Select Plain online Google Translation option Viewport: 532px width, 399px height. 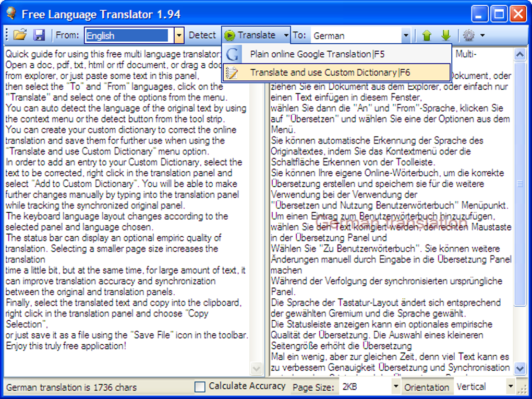[x=337, y=54]
